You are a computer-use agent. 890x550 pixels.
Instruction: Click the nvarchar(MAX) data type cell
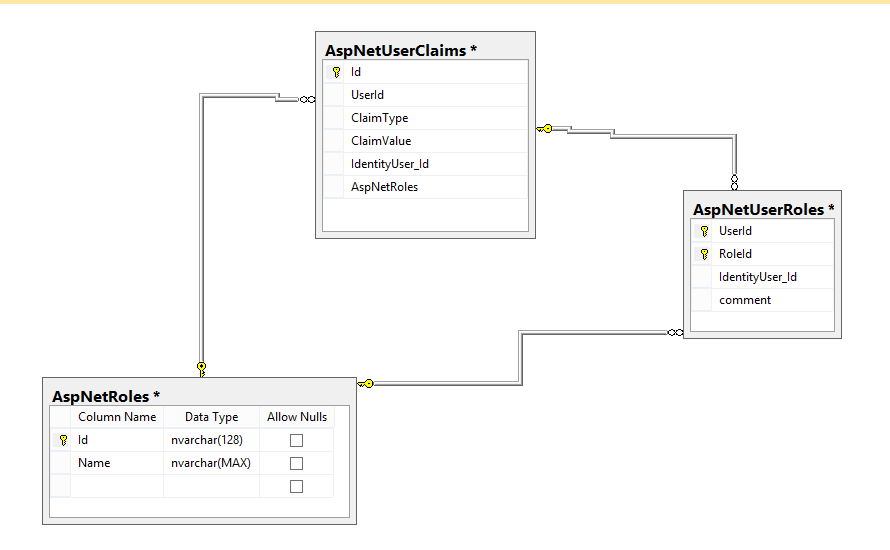pos(210,463)
